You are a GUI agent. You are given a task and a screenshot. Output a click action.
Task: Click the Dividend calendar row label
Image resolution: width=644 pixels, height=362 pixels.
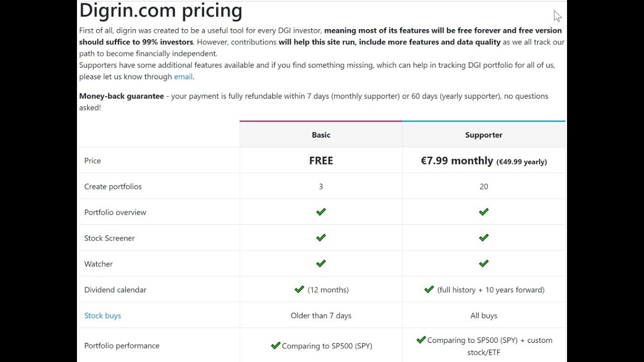pos(115,290)
